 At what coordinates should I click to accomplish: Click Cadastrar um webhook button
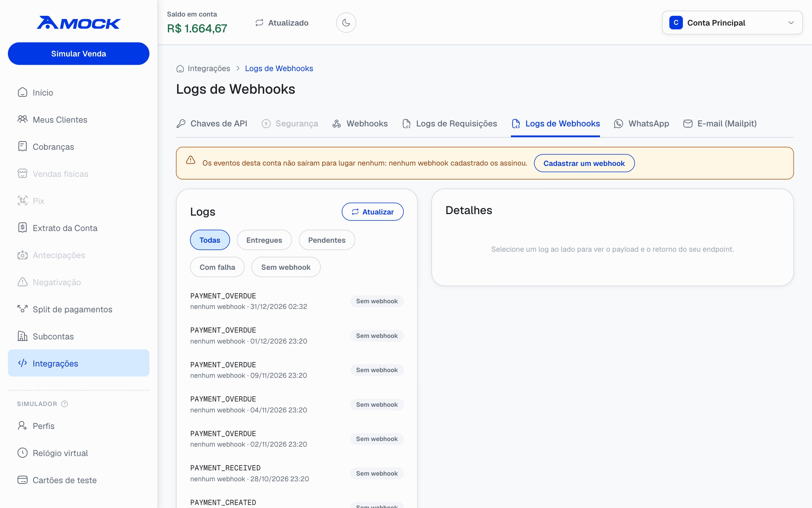tap(584, 163)
